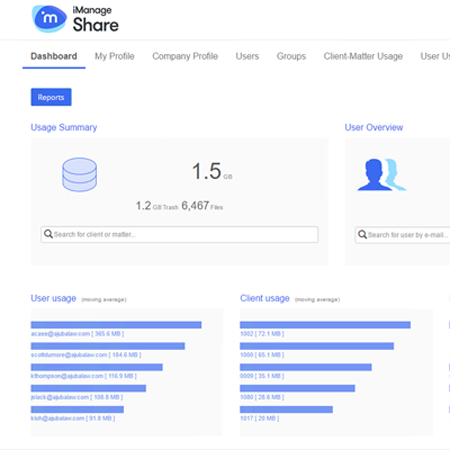
Task: Open the Usage Summary heading link
Action: [64, 127]
